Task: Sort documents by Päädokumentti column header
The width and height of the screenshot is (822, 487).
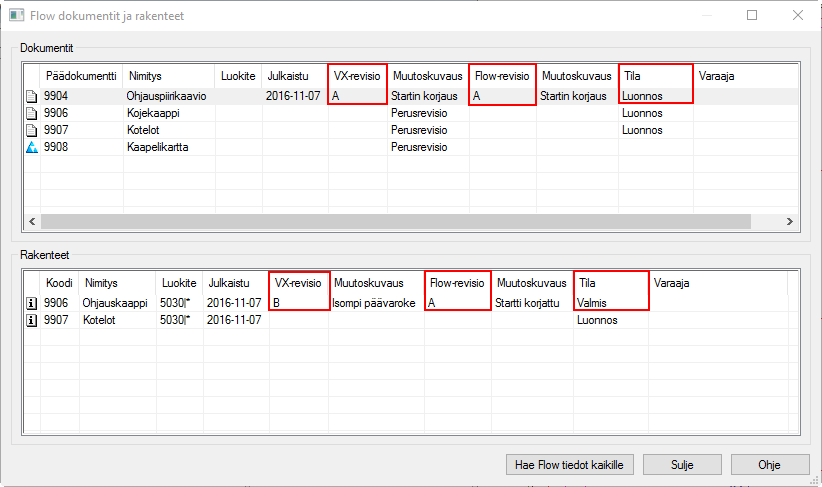Action: [x=81, y=76]
